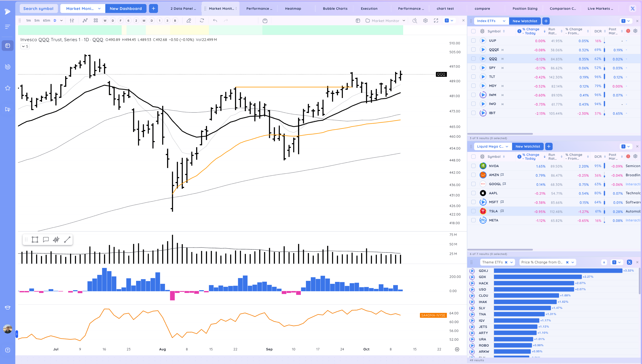Open the Theme ETFs dropdown
Image resolution: width=642 pixels, height=364 pixels.
pyautogui.click(x=512, y=262)
